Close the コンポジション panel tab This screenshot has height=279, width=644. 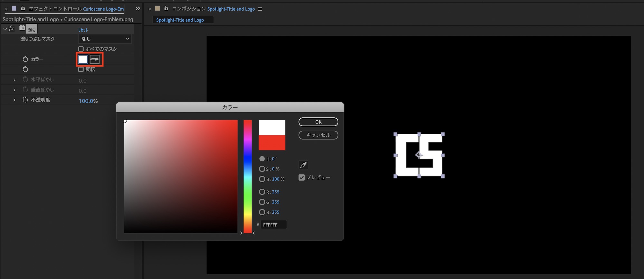(150, 9)
